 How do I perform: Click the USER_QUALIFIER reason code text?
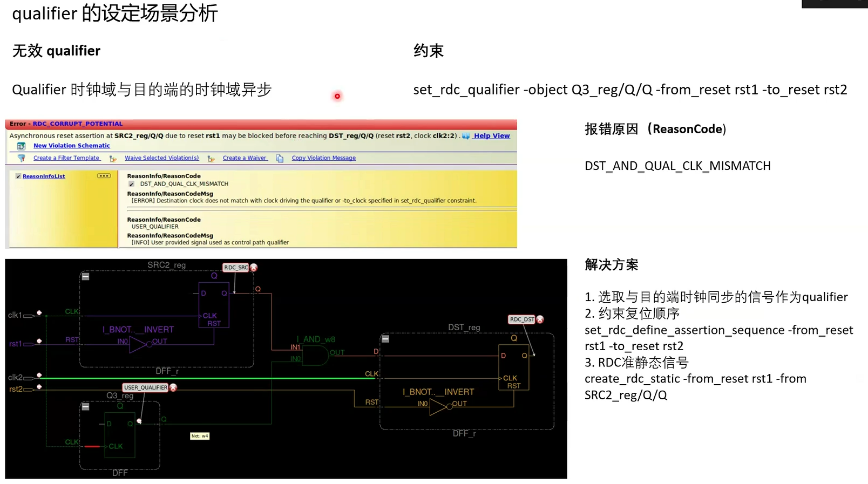pyautogui.click(x=155, y=227)
